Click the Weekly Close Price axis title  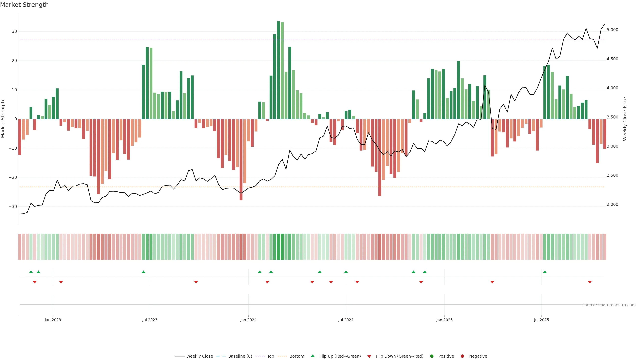click(x=625, y=119)
